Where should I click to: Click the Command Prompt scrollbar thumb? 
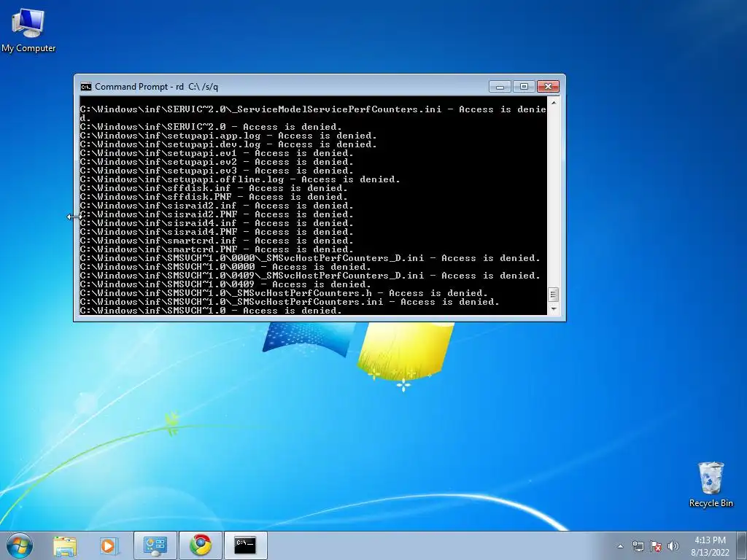[x=553, y=295]
